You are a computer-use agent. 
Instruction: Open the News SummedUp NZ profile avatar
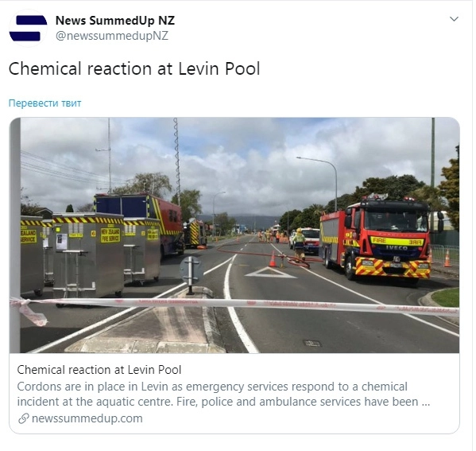29,29
